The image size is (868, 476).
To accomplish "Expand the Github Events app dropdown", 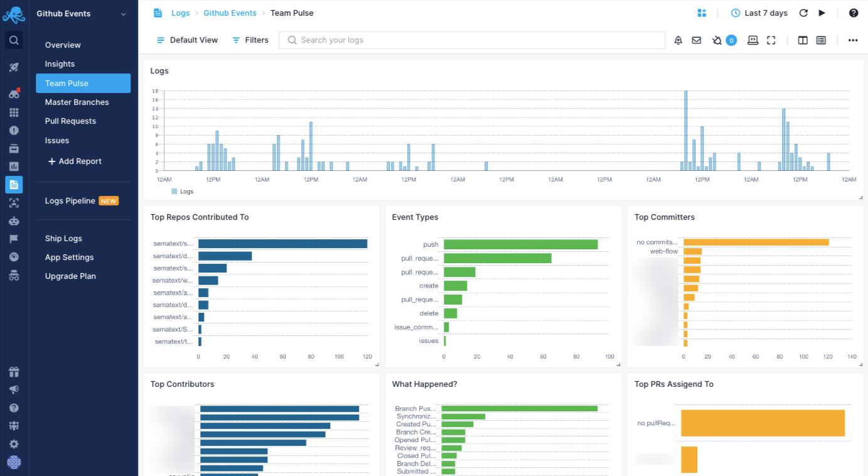I will coord(123,14).
